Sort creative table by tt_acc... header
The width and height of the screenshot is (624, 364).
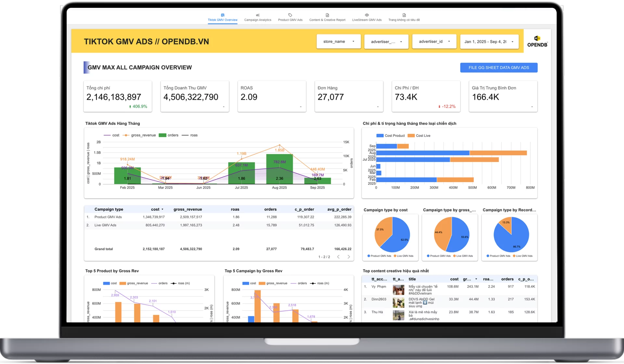point(379,279)
